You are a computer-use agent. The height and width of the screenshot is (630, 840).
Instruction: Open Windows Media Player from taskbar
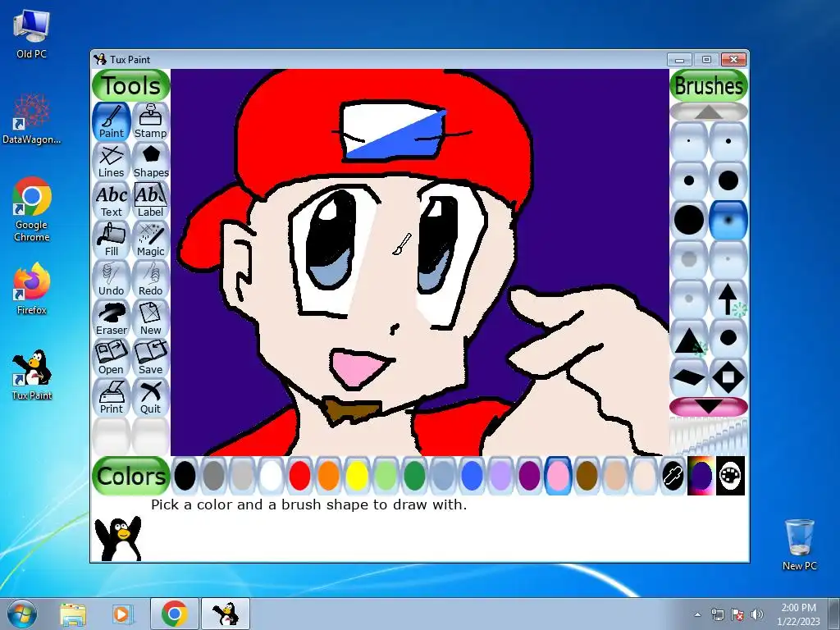click(x=122, y=614)
